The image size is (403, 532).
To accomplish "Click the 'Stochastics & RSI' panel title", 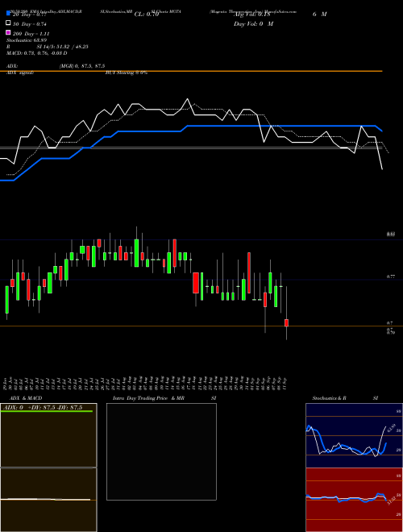I will [x=345, y=398].
